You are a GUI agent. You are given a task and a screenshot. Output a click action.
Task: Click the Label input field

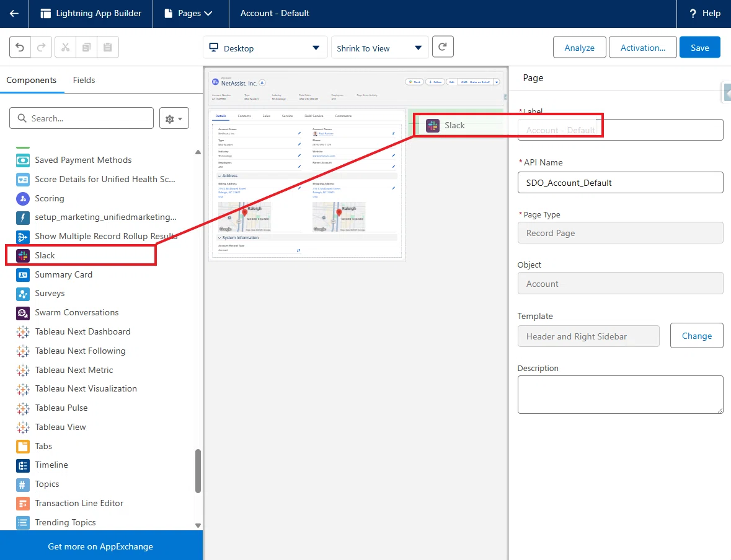620,130
